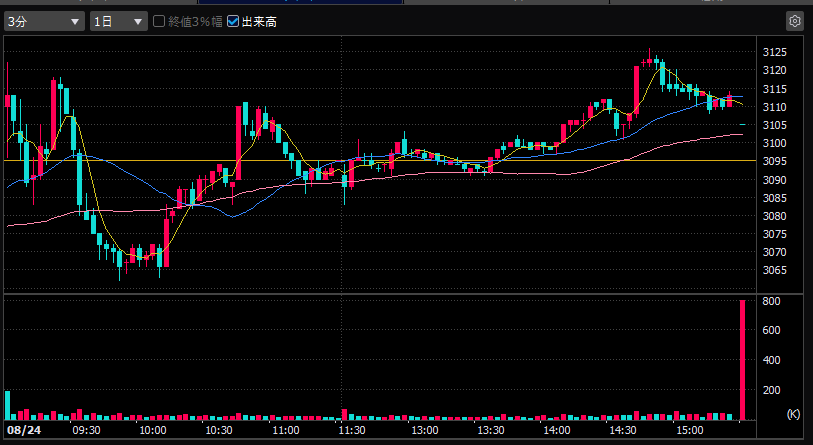Viewport: 813px width, 445px height.
Task: Click the 800 volume axis label
Action: (x=772, y=301)
